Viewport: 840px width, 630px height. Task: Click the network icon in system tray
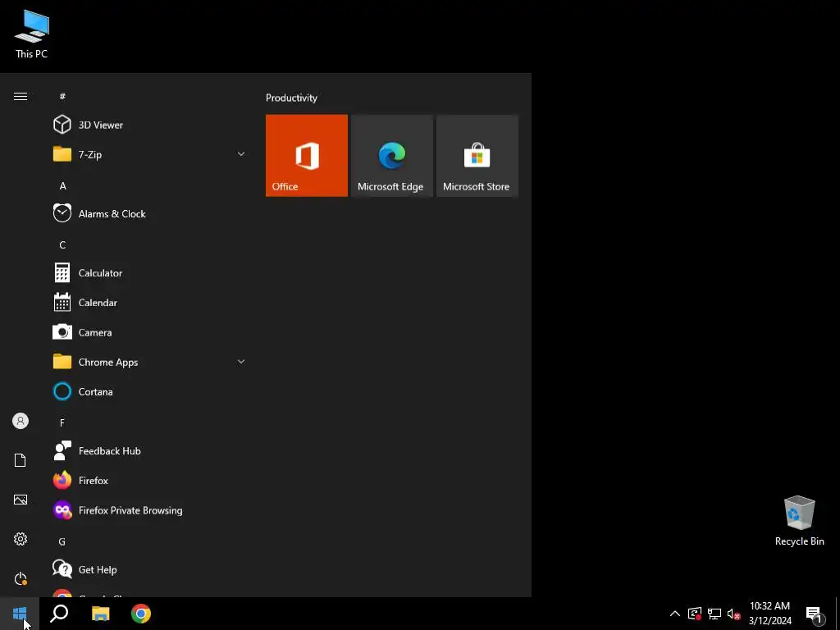714,614
